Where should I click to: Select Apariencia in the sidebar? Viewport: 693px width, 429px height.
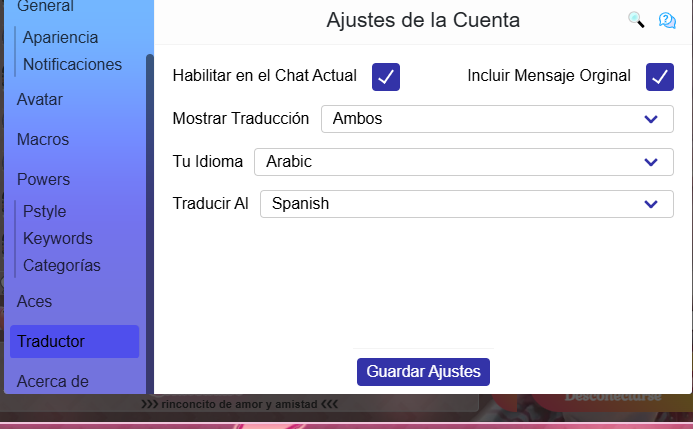point(60,37)
